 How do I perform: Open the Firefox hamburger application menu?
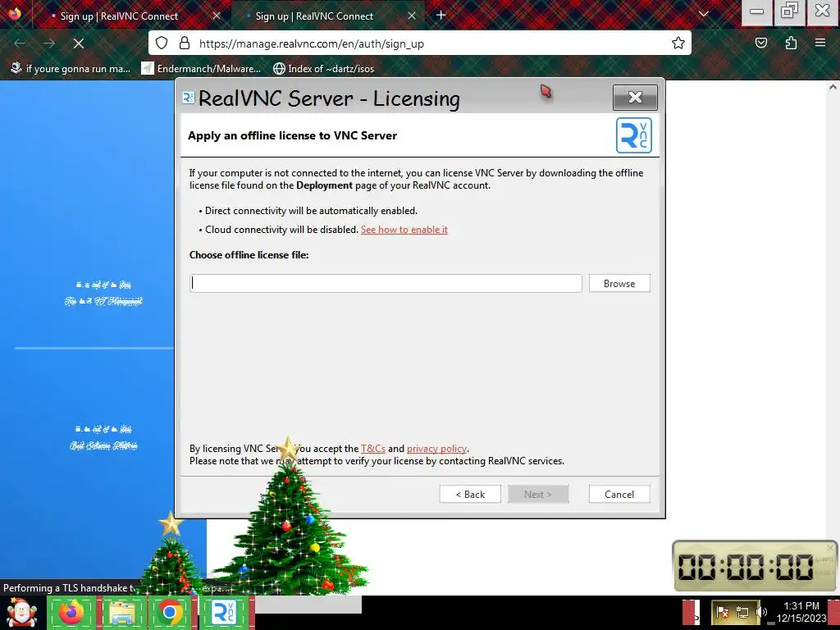[820, 43]
